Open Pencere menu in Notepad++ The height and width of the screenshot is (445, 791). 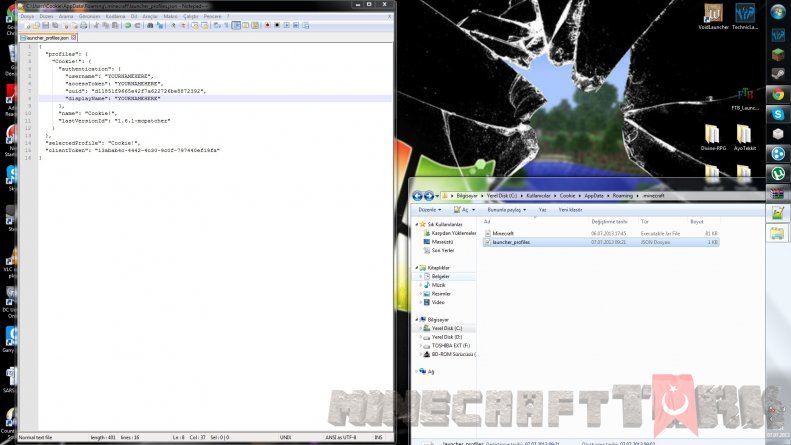pos(212,16)
